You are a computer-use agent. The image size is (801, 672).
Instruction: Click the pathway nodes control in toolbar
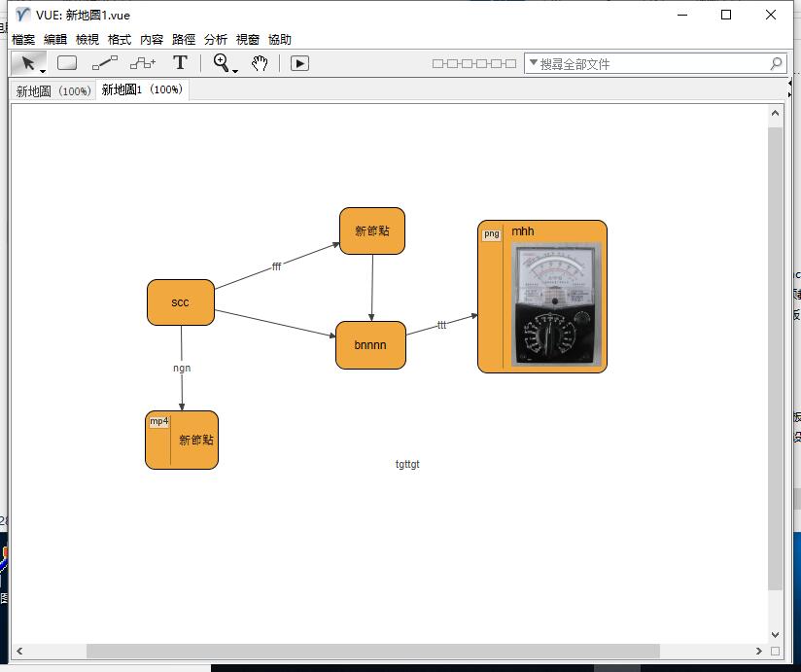(473, 63)
